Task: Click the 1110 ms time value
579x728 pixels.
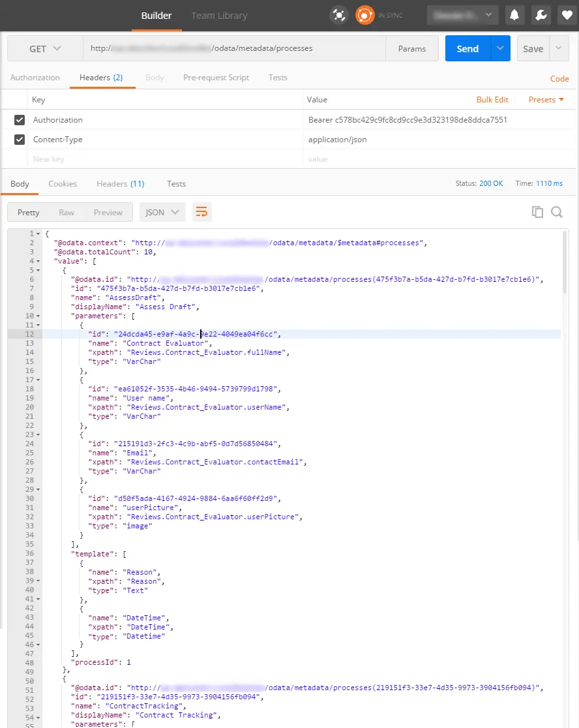Action: 549,183
